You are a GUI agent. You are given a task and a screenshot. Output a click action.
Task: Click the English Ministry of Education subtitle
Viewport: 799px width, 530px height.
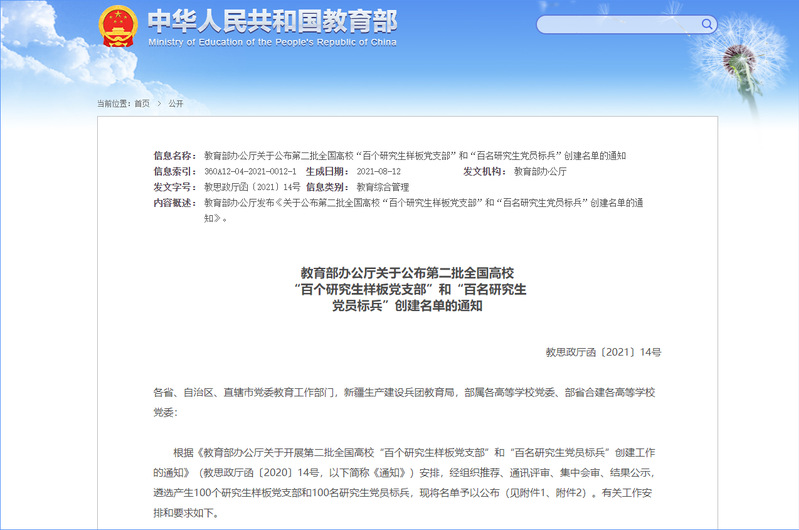click(x=271, y=43)
